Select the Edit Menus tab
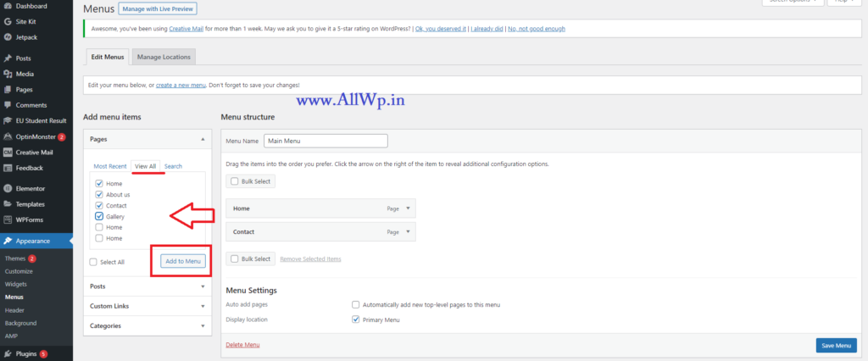868x361 pixels. pyautogui.click(x=108, y=57)
